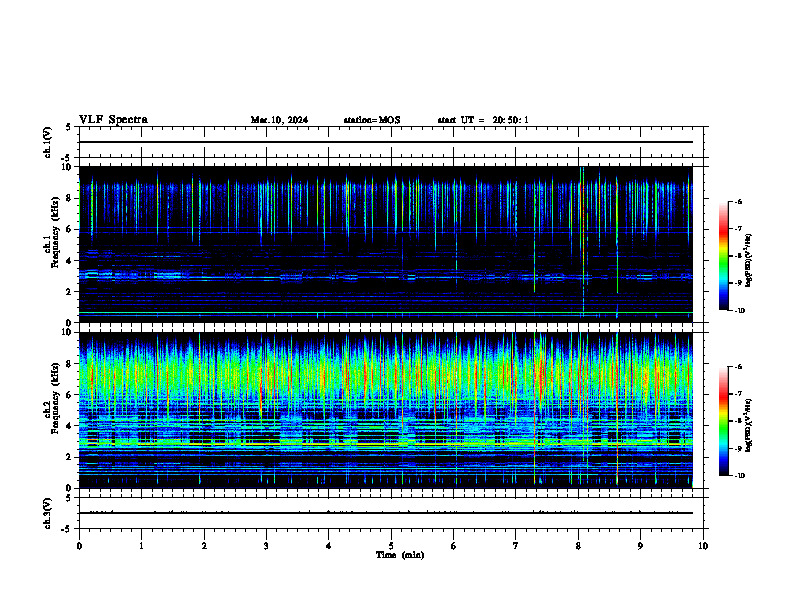The width and height of the screenshot is (792, 612).
Task: Click the "-8" label on the ch.2 color bar
Action: 737,421
